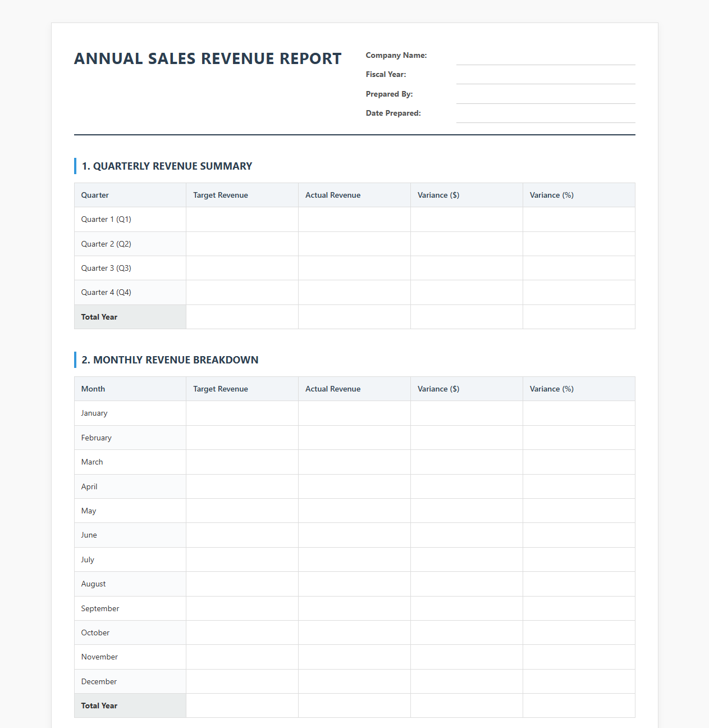Click the Prepared By label
Viewport: 709px width, 728px height.
(390, 94)
